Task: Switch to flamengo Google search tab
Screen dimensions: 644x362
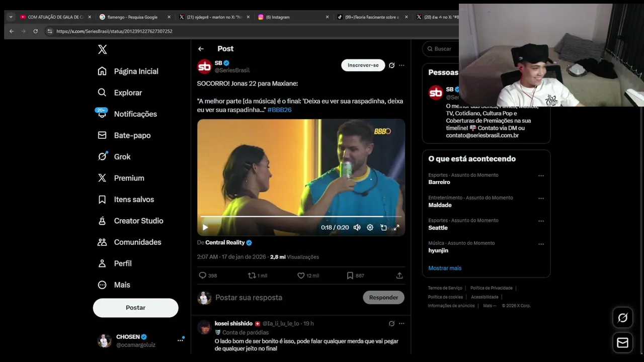Action: click(132, 17)
